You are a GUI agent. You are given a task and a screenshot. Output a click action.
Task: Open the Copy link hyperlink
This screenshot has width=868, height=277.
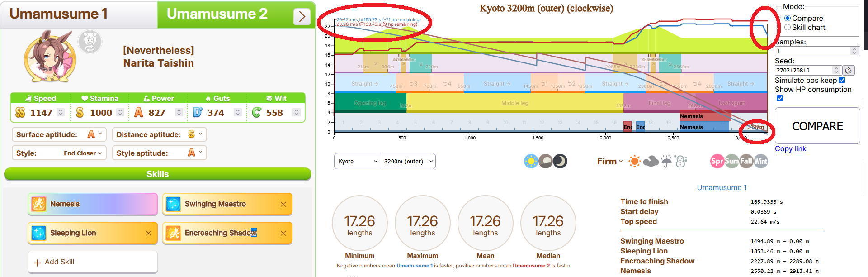790,149
